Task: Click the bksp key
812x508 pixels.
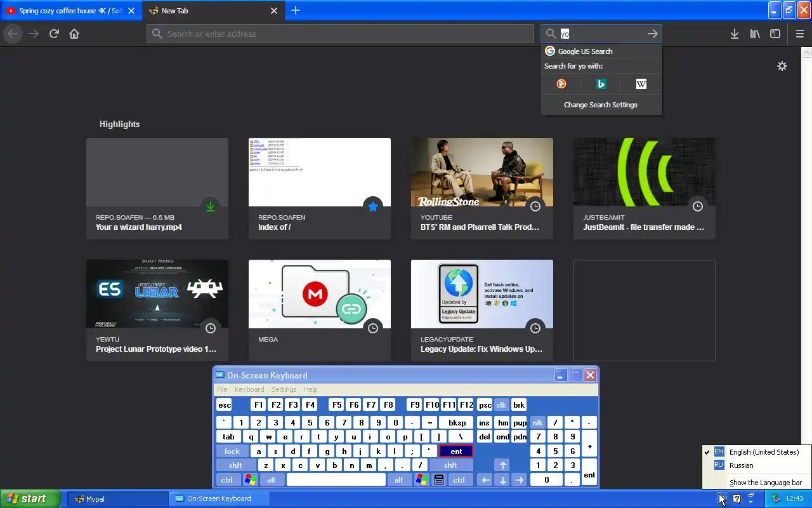Action: (x=457, y=422)
